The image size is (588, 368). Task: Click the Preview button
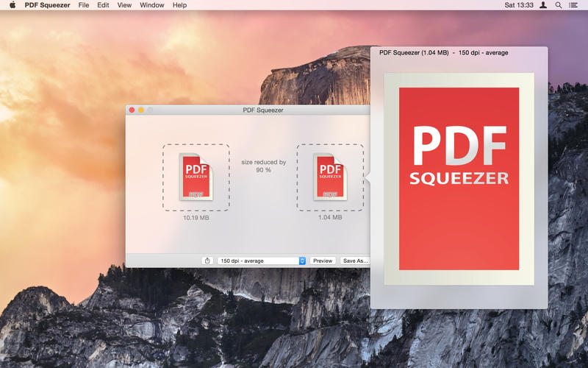click(323, 261)
